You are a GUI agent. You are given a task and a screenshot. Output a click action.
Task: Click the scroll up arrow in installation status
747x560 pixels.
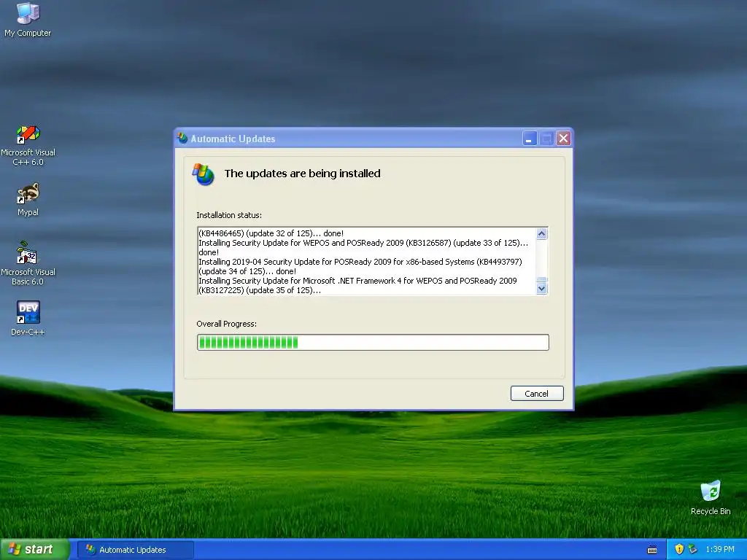pyautogui.click(x=542, y=233)
